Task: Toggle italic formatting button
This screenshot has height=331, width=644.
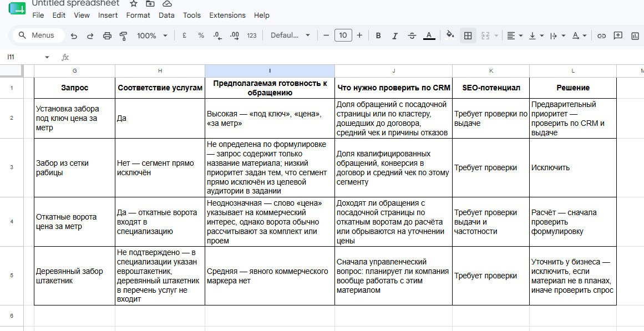Action: click(395, 35)
